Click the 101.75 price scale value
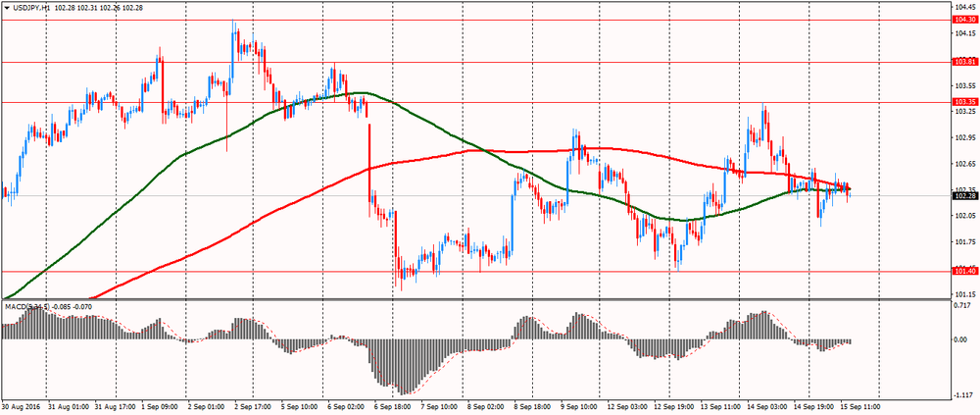980x415 pixels. point(964,241)
